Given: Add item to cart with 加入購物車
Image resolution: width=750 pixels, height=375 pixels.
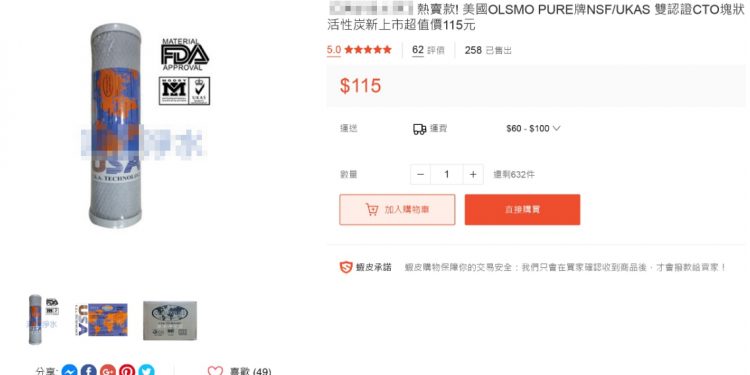Looking at the screenshot, I should click(x=397, y=210).
